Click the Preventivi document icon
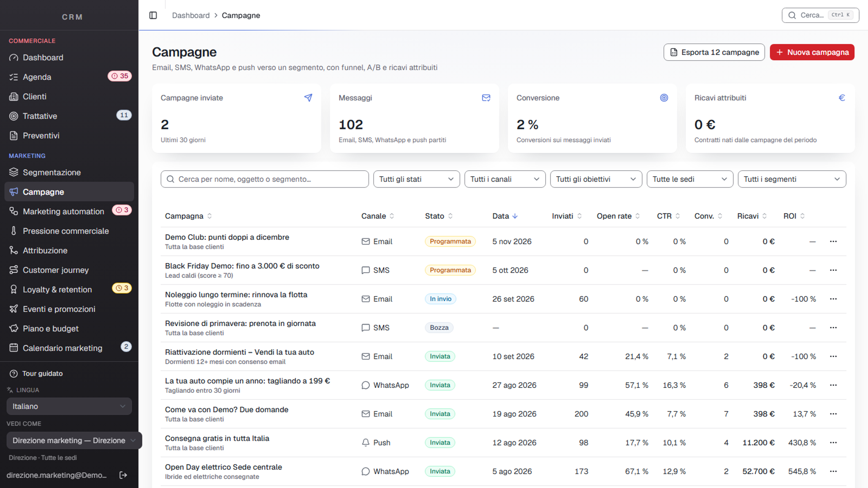868x488 pixels. (x=14, y=136)
